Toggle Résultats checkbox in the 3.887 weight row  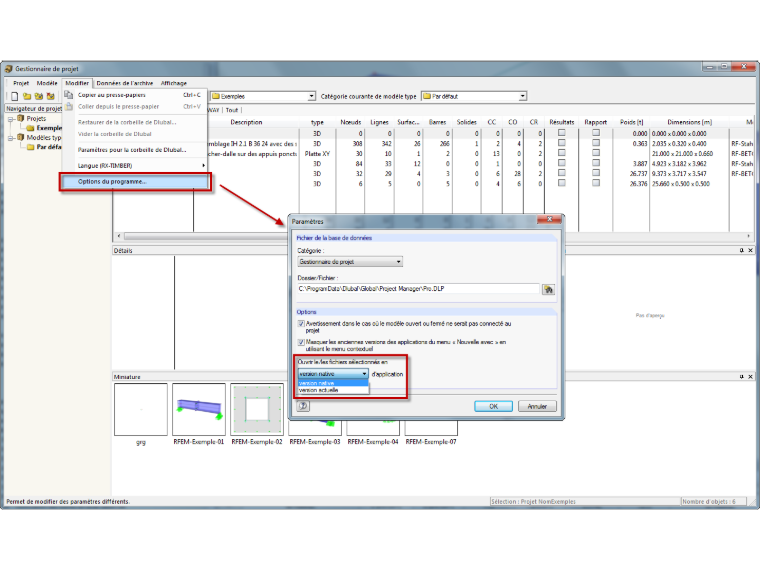pos(562,163)
